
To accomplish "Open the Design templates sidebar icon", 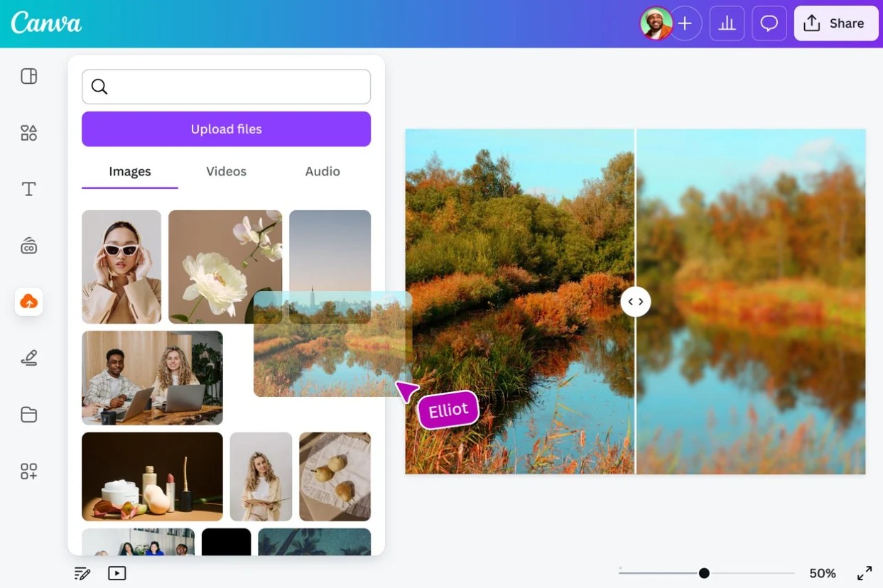I will (x=28, y=76).
